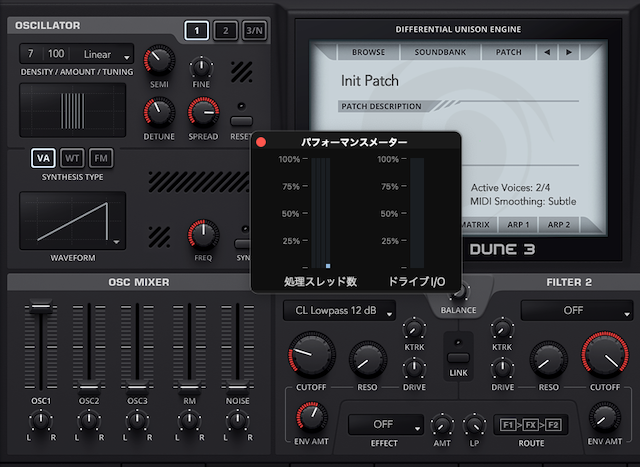Click the oscillator SEMI knob

159,63
